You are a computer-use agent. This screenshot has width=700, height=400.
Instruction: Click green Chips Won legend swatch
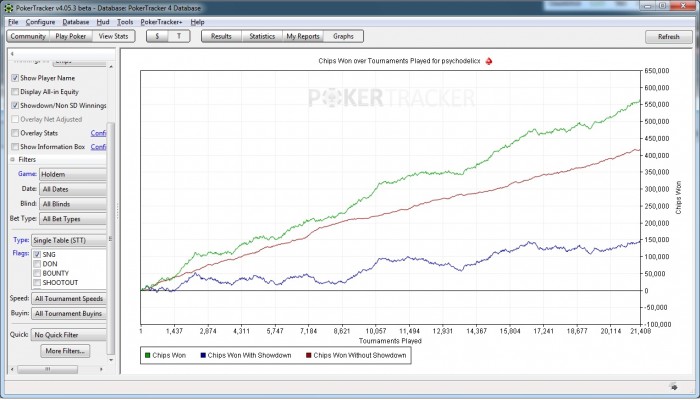[x=148, y=355]
